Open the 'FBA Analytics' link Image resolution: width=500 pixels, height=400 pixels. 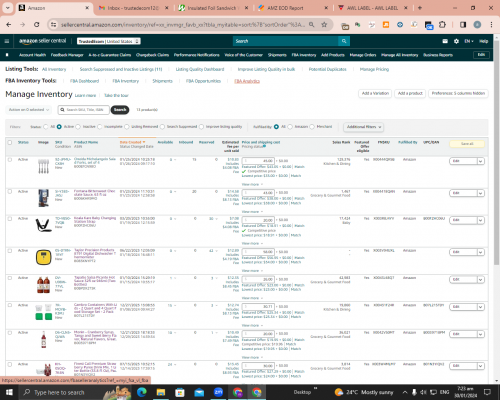tap(247, 81)
